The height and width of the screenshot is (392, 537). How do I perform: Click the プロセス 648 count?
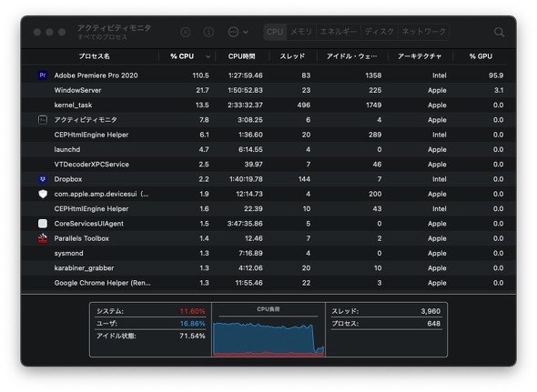point(433,324)
